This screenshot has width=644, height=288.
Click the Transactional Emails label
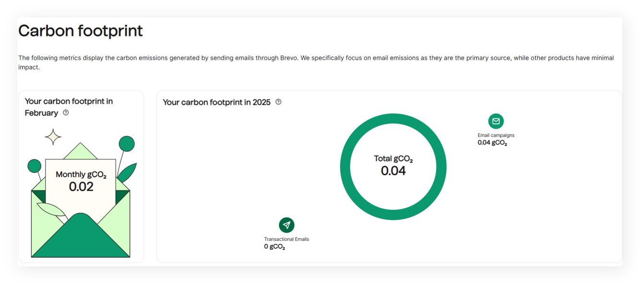click(286, 239)
